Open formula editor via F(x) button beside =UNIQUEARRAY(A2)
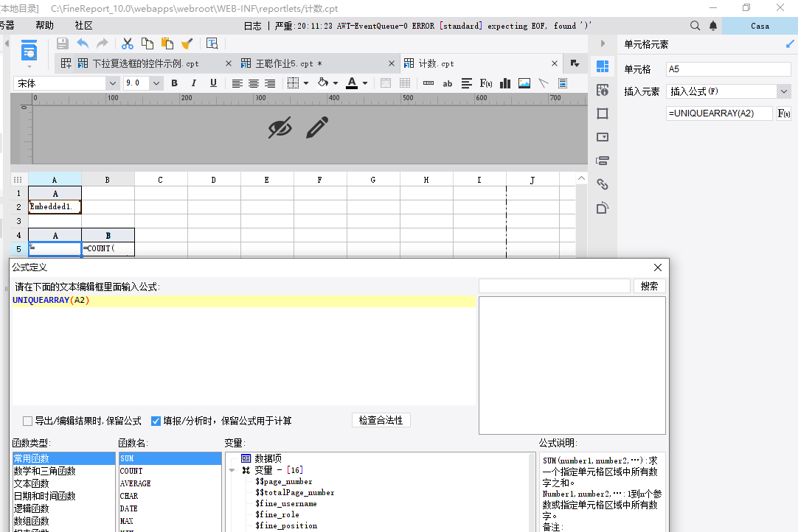 coord(784,113)
